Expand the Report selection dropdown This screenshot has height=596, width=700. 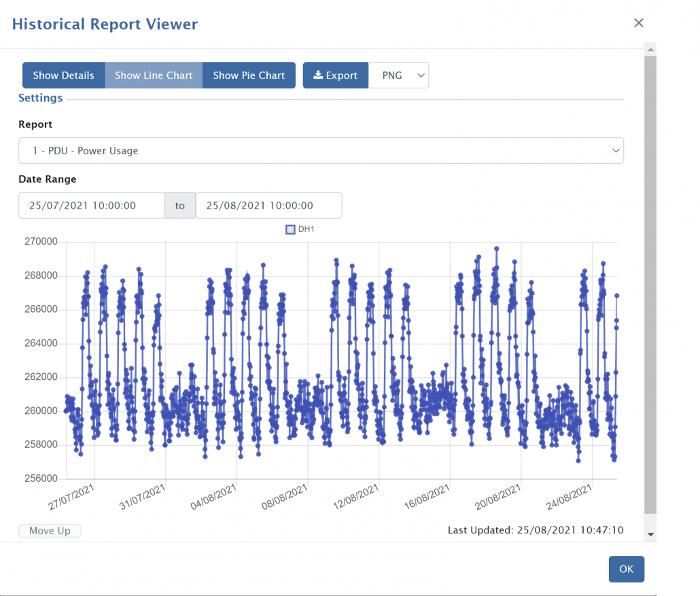tap(321, 151)
